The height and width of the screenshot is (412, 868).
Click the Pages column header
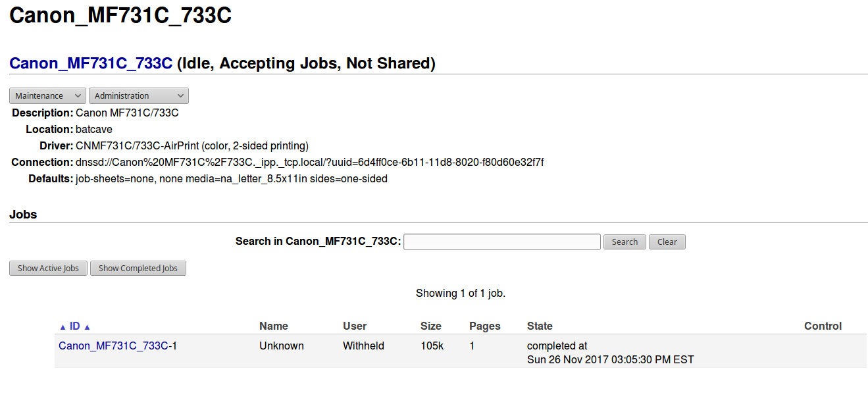(x=484, y=326)
